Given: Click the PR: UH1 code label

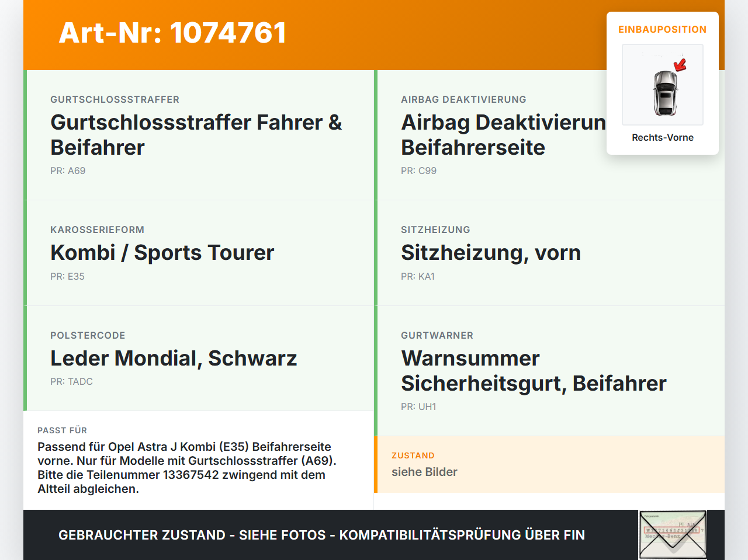Looking at the screenshot, I should [x=418, y=407].
